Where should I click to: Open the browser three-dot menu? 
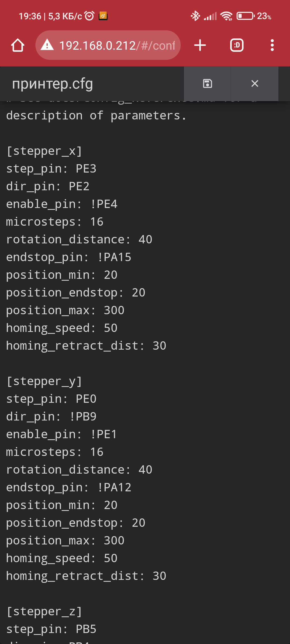tap(272, 45)
